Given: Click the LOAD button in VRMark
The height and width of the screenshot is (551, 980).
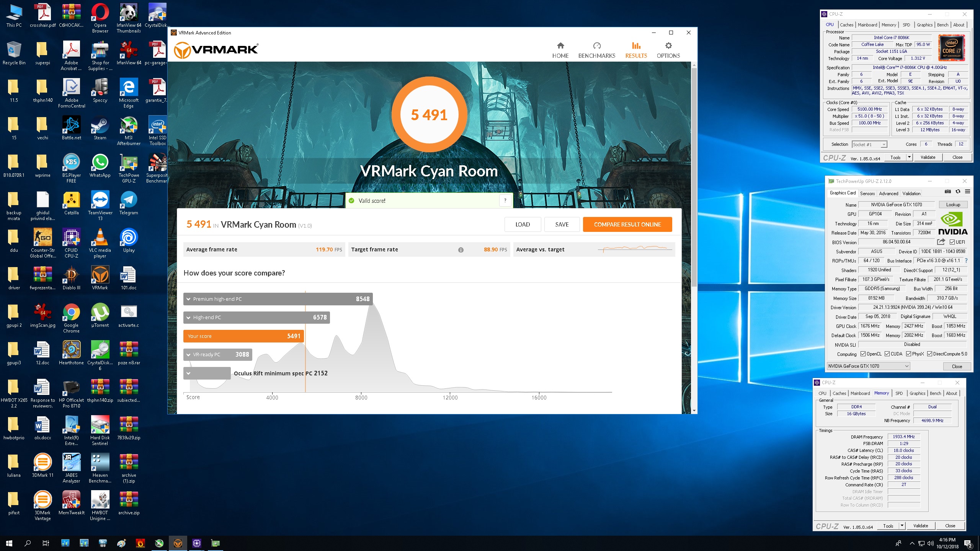Looking at the screenshot, I should 523,225.
